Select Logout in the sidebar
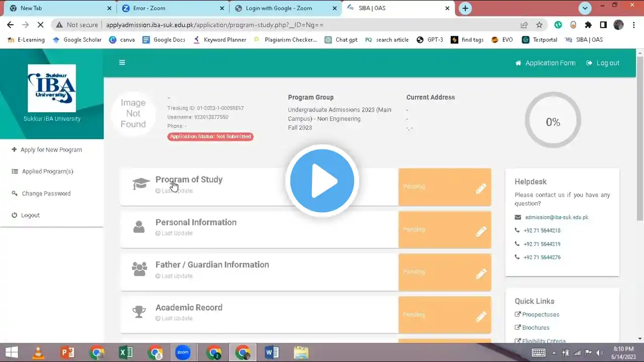 point(25,215)
